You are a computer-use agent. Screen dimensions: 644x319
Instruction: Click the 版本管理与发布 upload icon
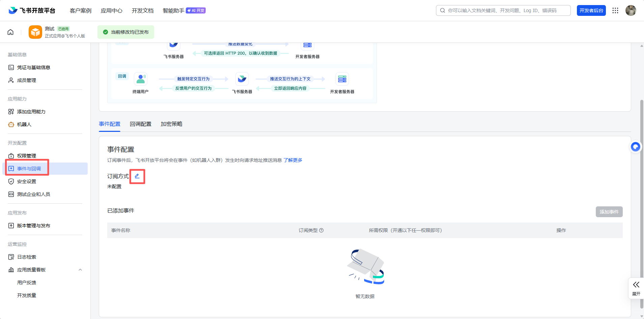coord(11,226)
